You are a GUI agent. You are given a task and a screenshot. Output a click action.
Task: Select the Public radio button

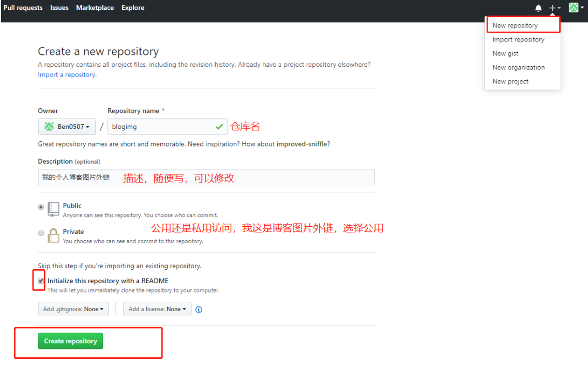click(41, 207)
